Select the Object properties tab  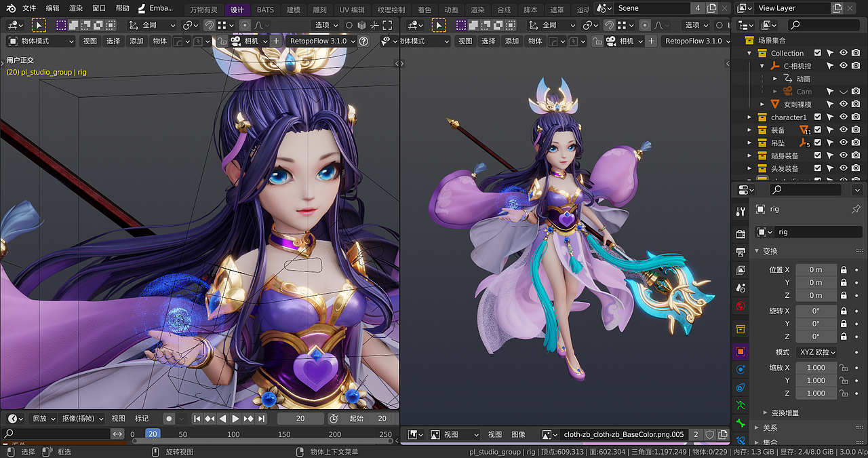coord(741,351)
